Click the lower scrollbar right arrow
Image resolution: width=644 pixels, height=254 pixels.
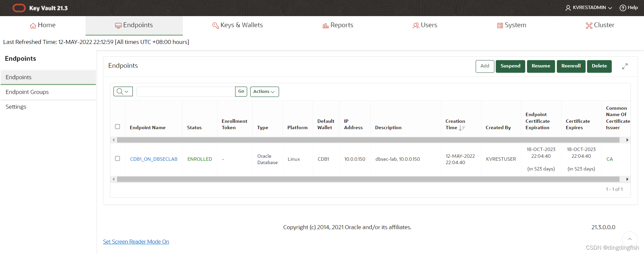point(627,179)
